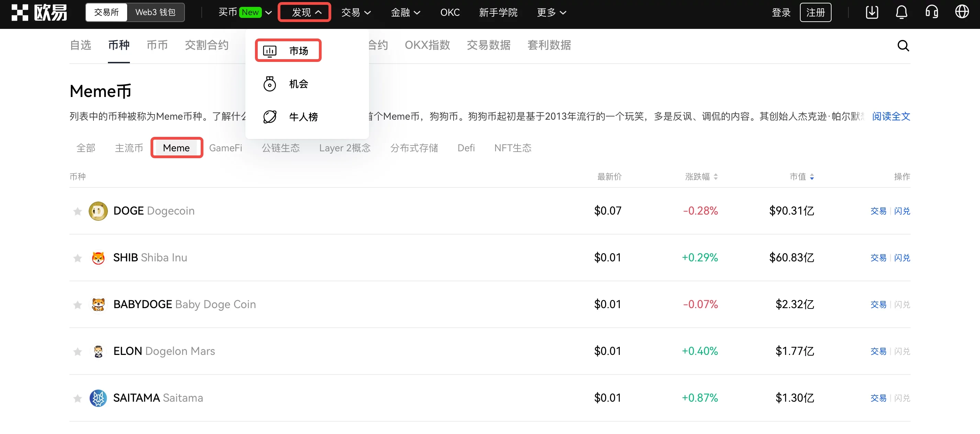The height and width of the screenshot is (434, 980).
Task: Favorite SHIB with the star
Action: (x=77, y=258)
